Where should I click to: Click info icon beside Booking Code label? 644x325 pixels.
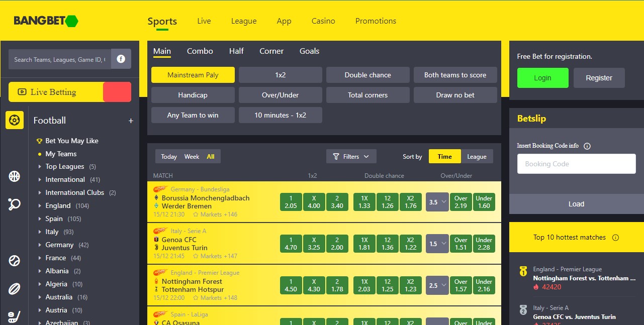(x=587, y=146)
